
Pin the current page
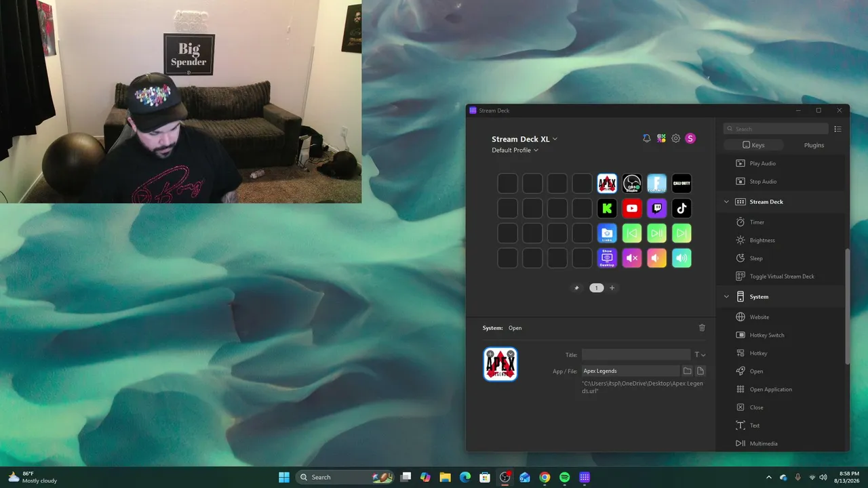pos(577,288)
